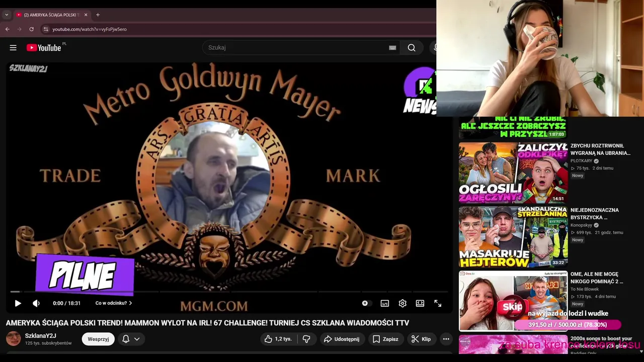Click the 0:00 / 18:31 time display
Image resolution: width=644 pixels, height=362 pixels.
tap(67, 303)
